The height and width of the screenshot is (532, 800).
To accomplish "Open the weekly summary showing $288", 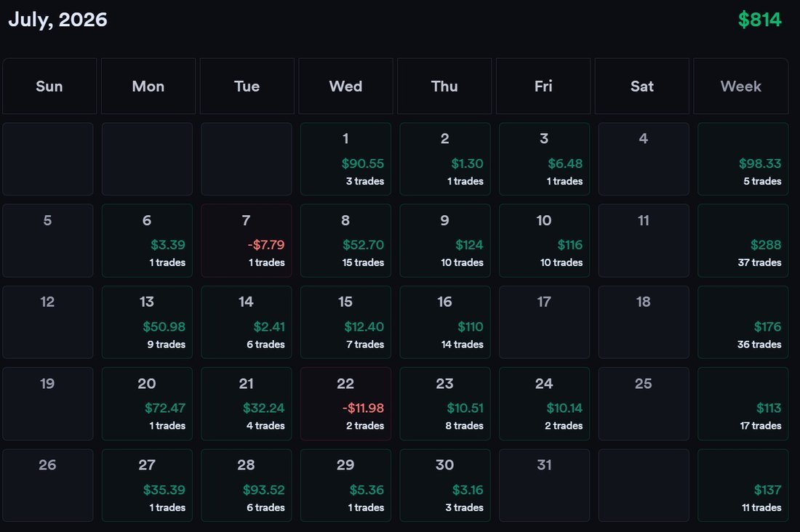I will [x=743, y=241].
